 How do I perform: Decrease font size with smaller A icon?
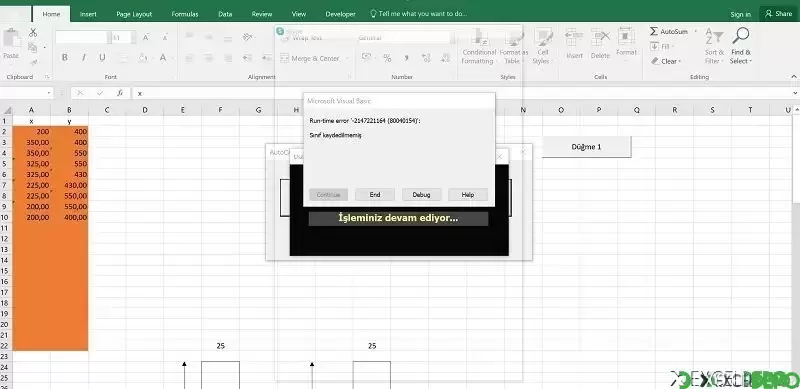coord(165,37)
